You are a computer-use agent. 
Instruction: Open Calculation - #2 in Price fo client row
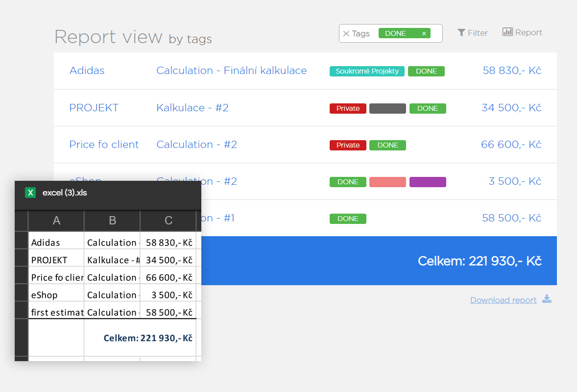click(196, 144)
